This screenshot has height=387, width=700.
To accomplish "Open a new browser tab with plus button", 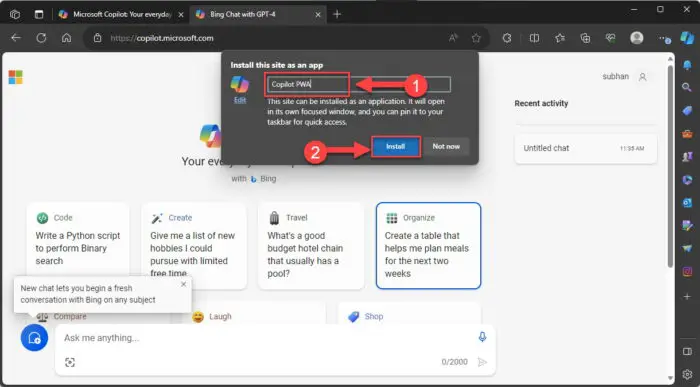I will pyautogui.click(x=337, y=14).
